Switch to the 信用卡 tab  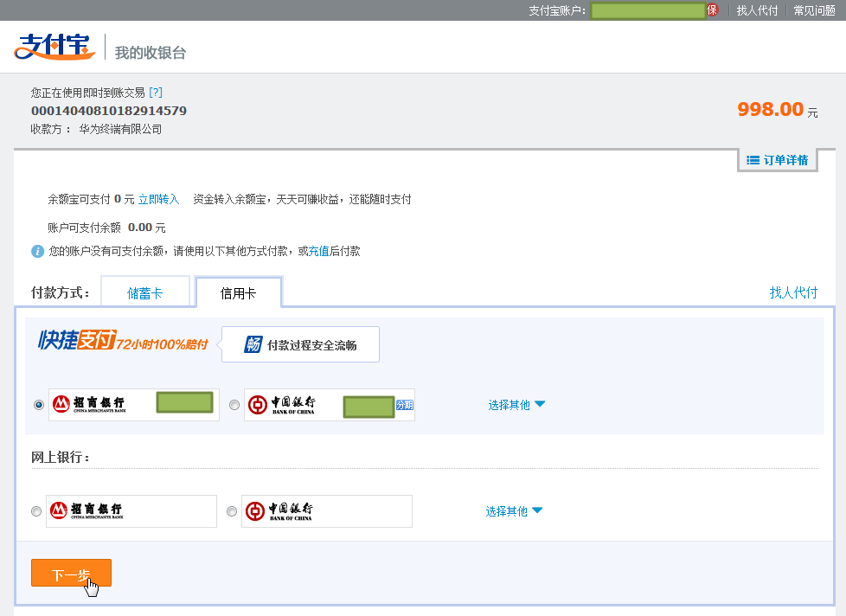[x=239, y=292]
